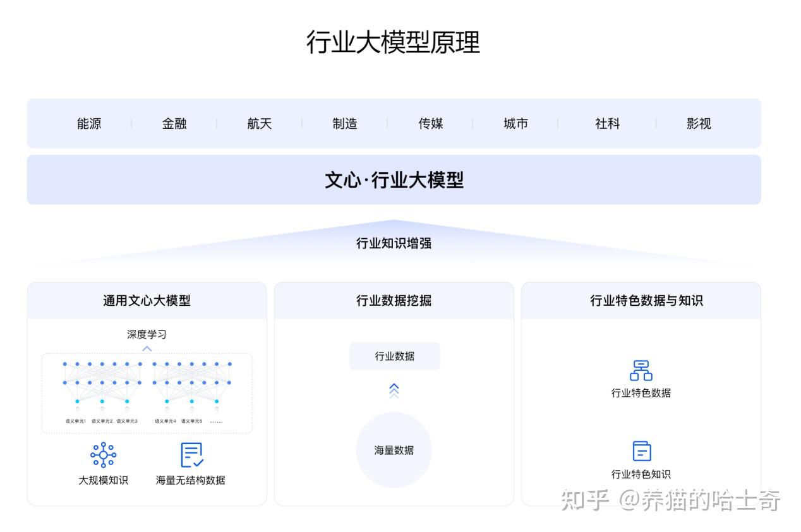Click the 通用文心大模型 panel header
The image size is (801, 532).
coord(147,301)
